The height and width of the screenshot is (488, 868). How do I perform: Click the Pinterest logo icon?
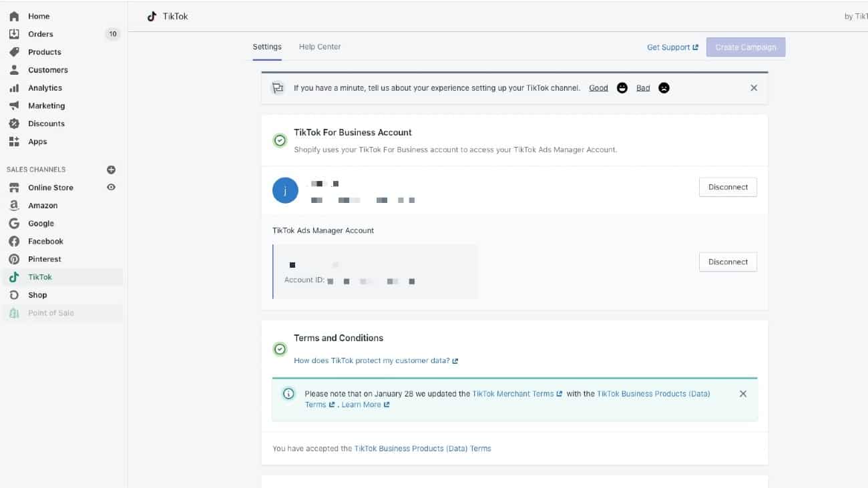(14, 259)
